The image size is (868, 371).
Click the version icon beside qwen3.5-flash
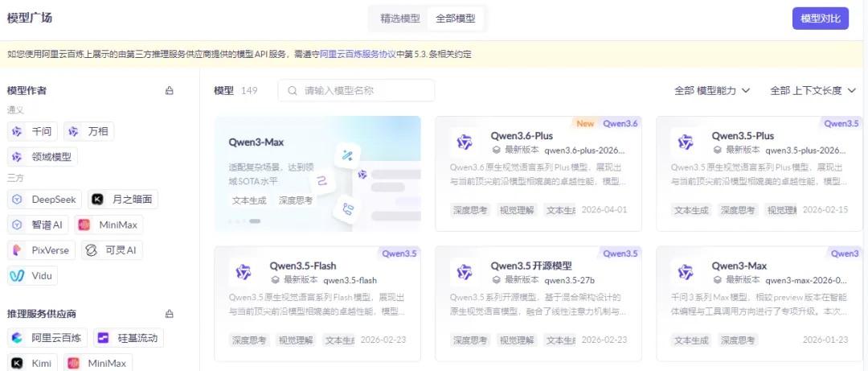(x=275, y=279)
